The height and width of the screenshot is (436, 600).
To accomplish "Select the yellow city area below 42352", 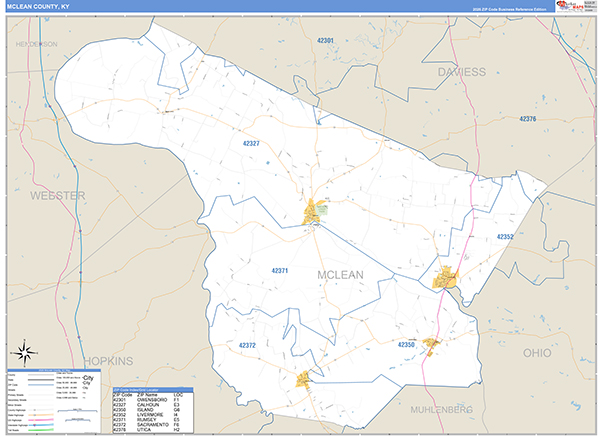I will pyautogui.click(x=445, y=279).
